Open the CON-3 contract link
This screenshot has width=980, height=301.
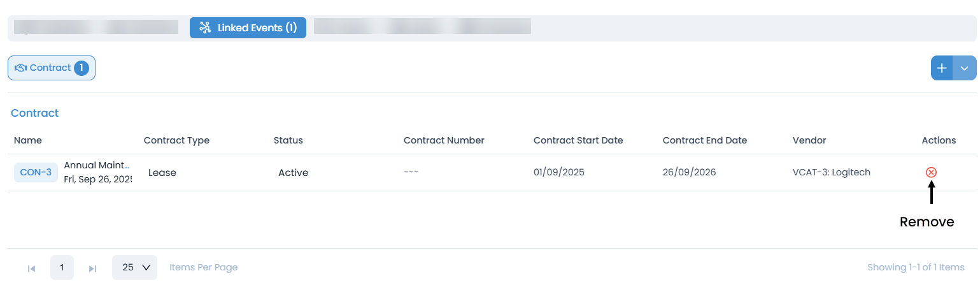click(36, 172)
